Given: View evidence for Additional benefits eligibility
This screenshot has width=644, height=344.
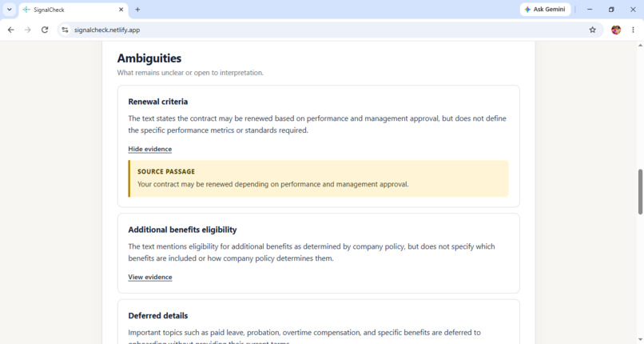Looking at the screenshot, I should pyautogui.click(x=150, y=277).
